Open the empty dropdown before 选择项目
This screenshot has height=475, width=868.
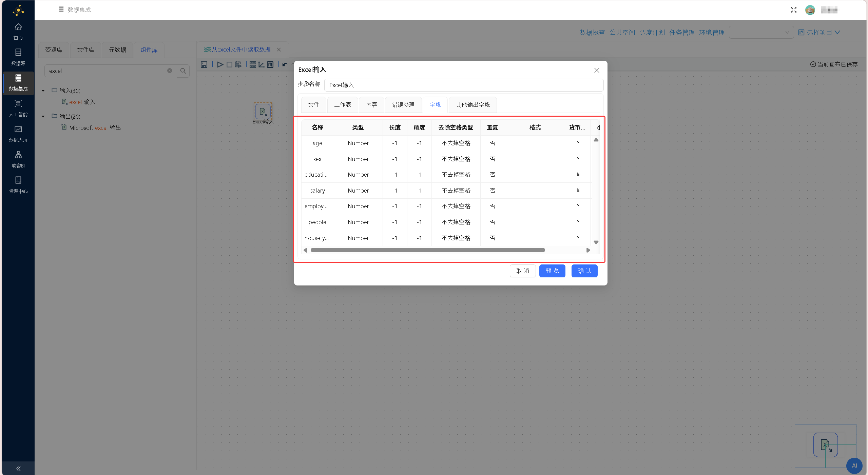761,32
